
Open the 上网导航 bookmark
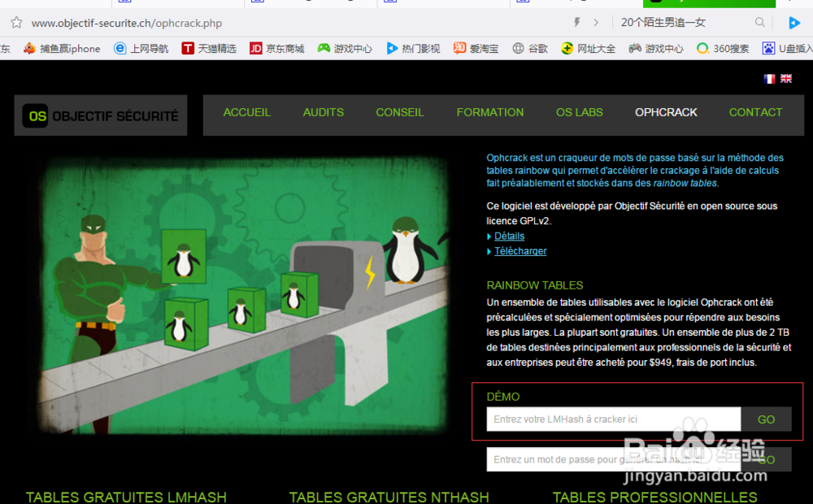141,48
